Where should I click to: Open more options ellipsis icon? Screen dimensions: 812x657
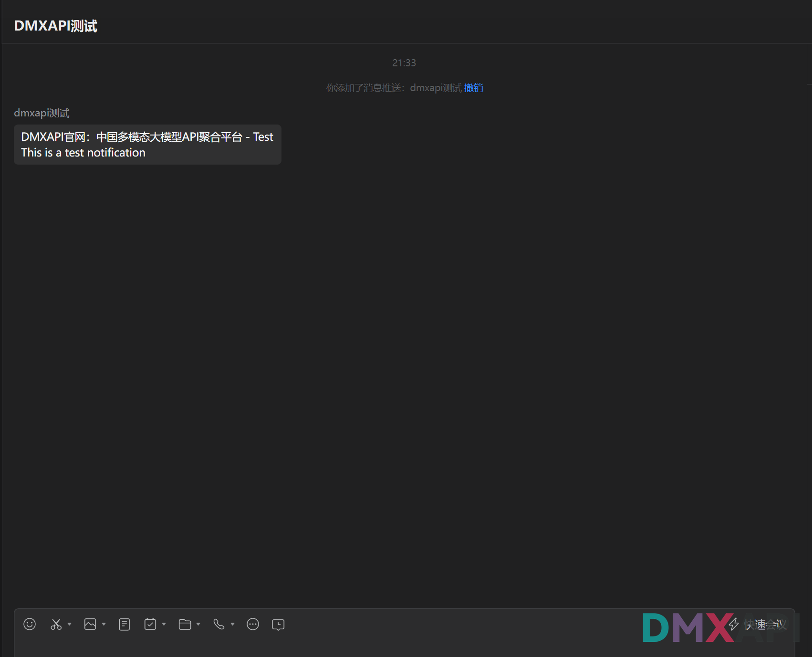(x=253, y=624)
